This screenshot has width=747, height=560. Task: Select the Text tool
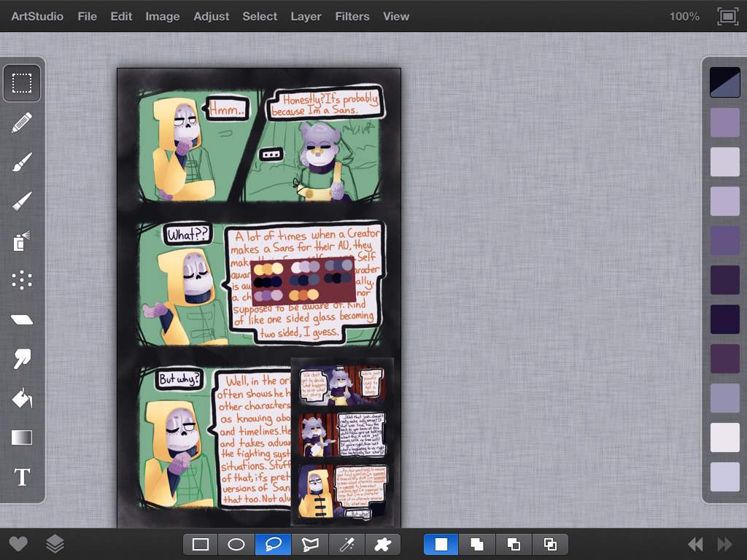pyautogui.click(x=22, y=477)
